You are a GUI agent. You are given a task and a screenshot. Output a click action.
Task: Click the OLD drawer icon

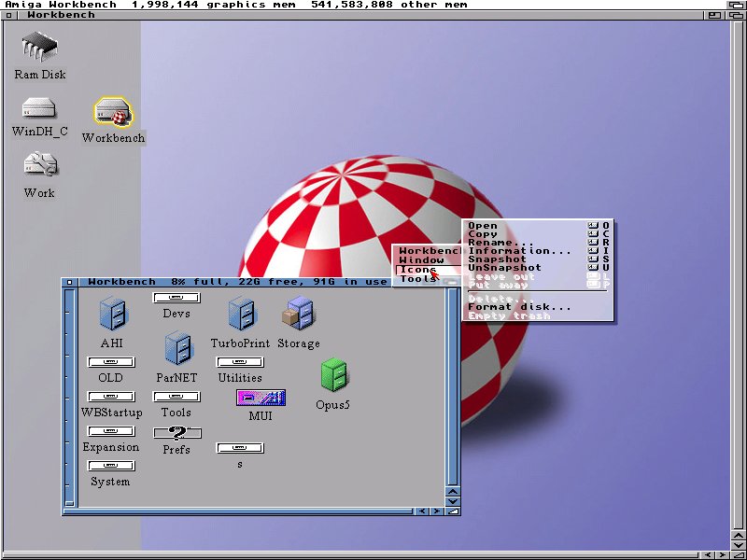(x=111, y=362)
